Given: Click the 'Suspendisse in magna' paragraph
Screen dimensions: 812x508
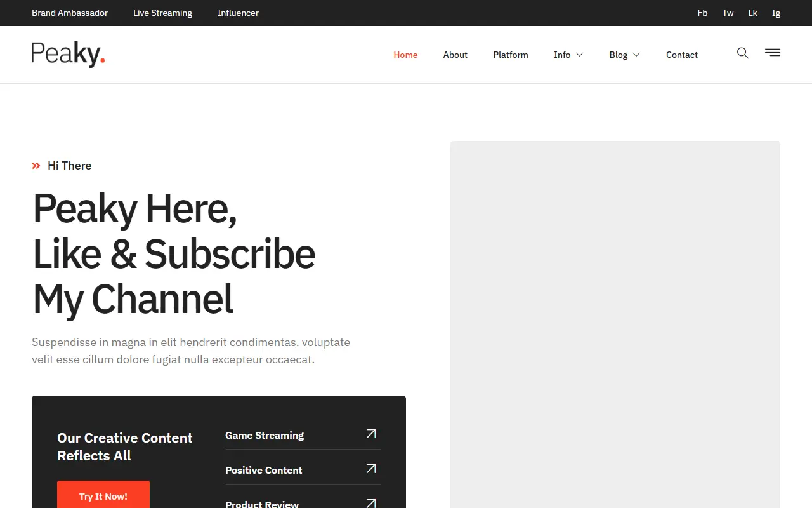Looking at the screenshot, I should click(191, 351).
